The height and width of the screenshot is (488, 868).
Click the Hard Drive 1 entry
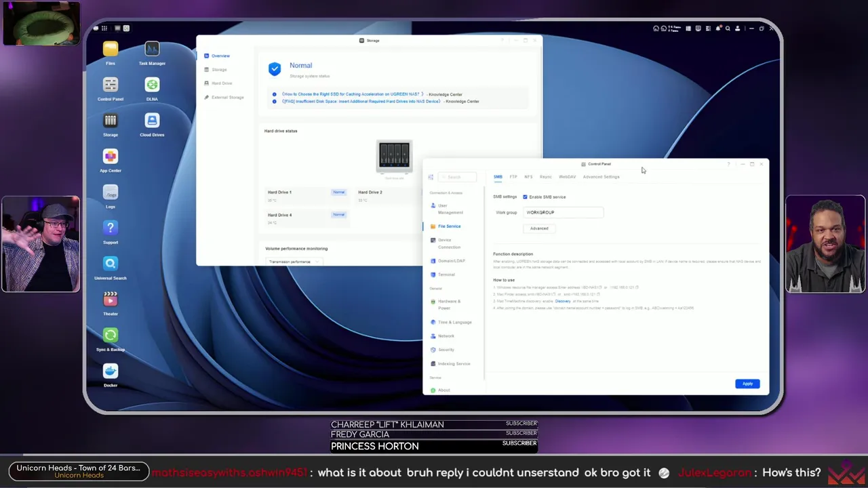click(307, 196)
